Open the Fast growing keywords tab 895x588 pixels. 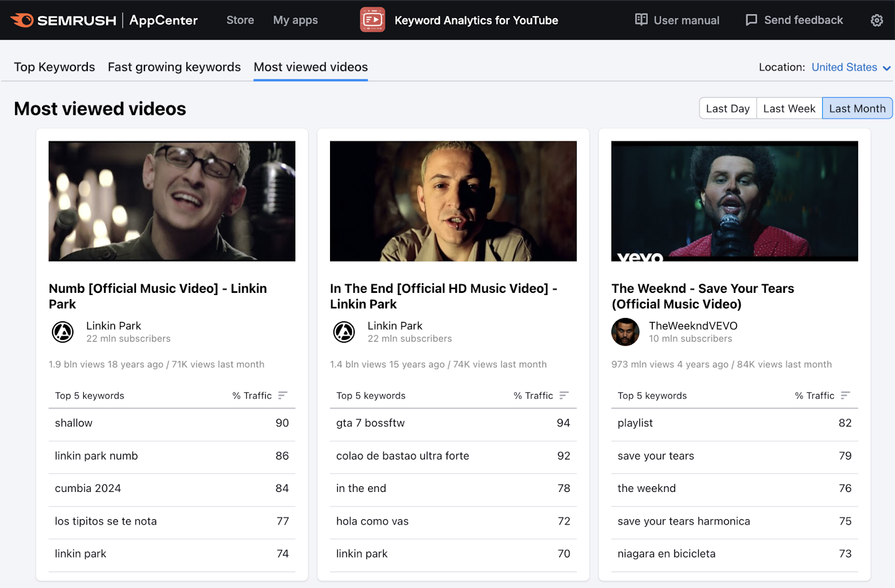tap(174, 67)
